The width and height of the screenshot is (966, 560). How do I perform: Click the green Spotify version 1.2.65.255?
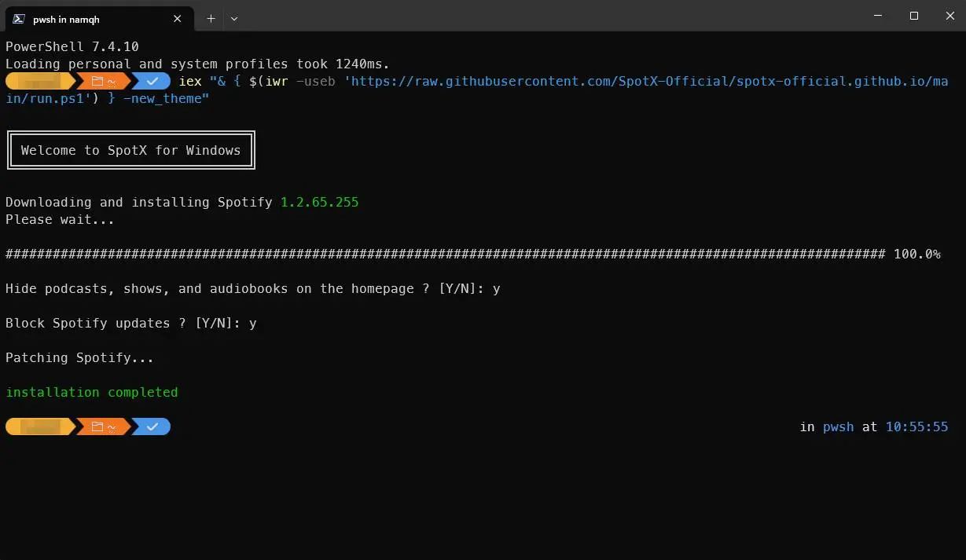(x=319, y=203)
